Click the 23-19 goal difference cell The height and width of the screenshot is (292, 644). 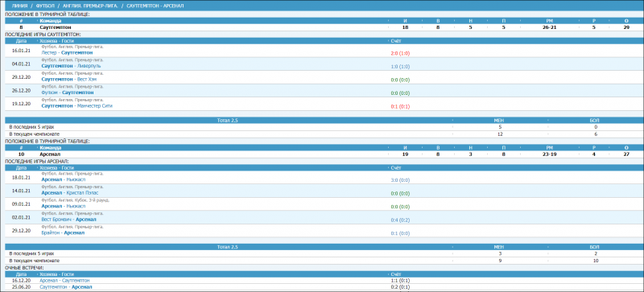click(549, 154)
